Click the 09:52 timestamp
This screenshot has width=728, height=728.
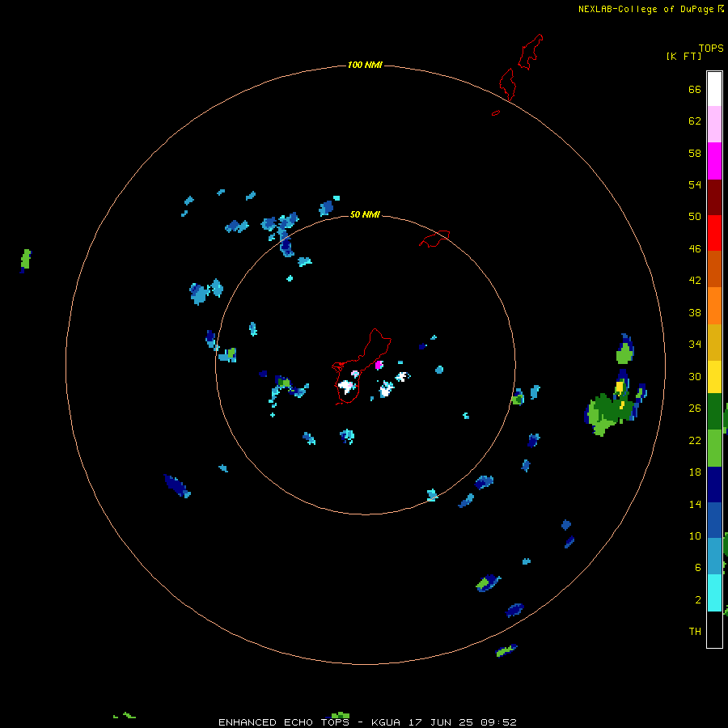tap(499, 722)
